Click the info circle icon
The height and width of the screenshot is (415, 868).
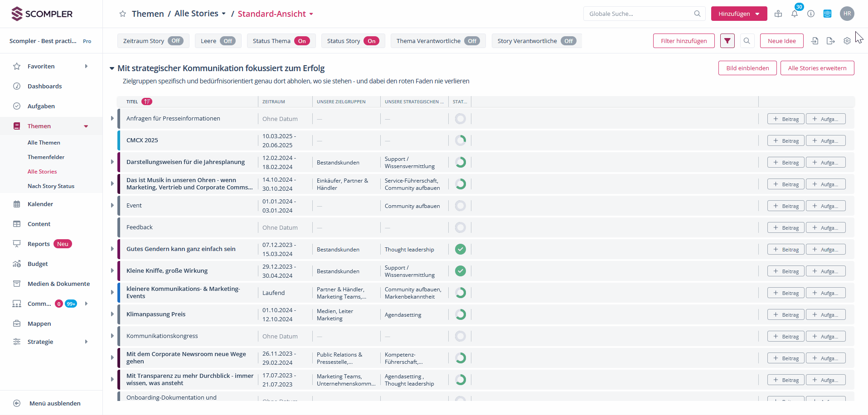(x=811, y=14)
